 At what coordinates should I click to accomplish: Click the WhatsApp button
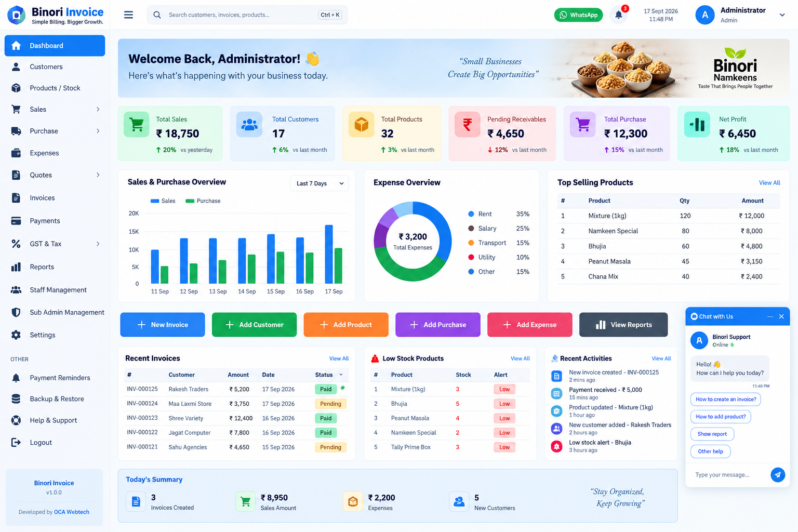(579, 15)
